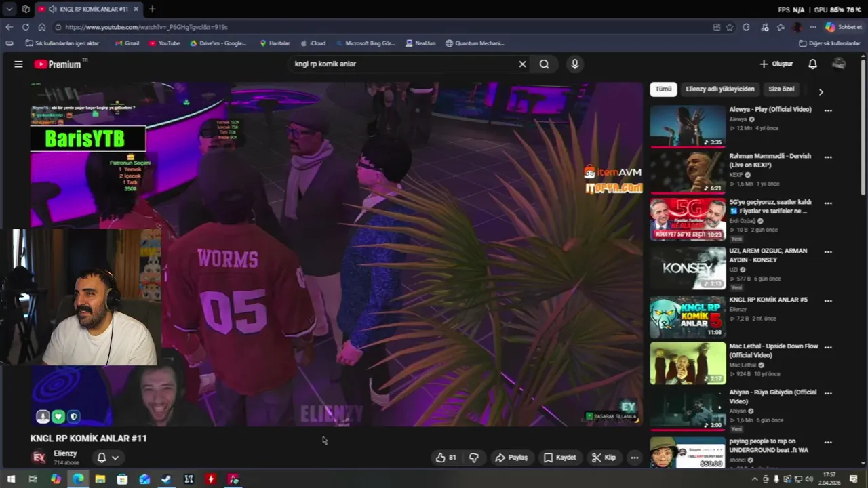The width and height of the screenshot is (868, 488).
Task: Click the main video player area
Action: tap(336, 254)
